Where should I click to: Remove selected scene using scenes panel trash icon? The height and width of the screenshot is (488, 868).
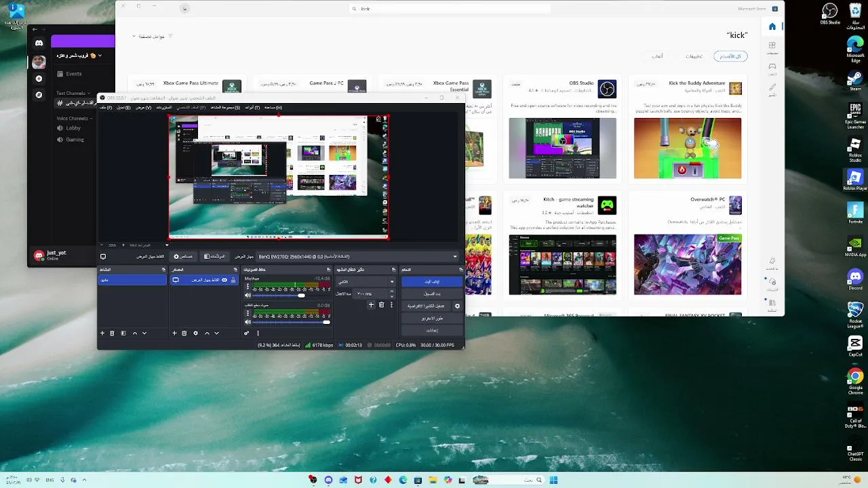point(113,333)
